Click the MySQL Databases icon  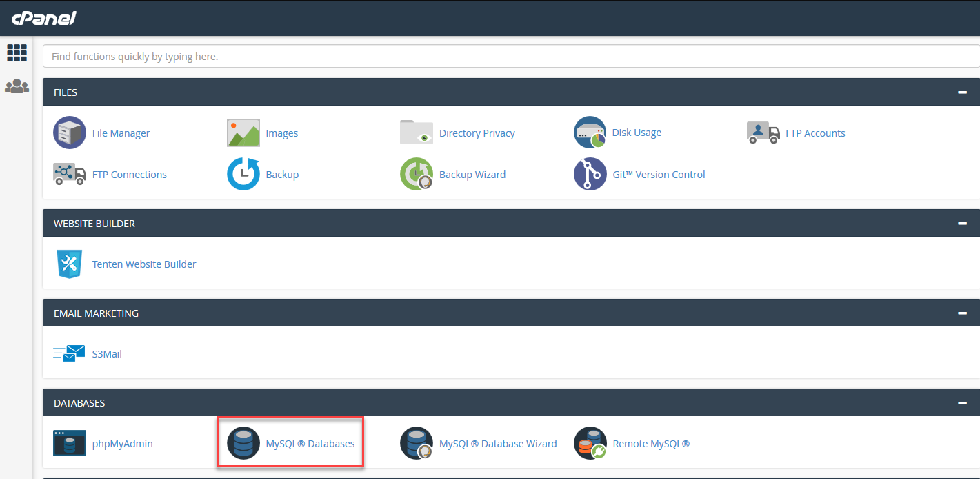(x=243, y=443)
